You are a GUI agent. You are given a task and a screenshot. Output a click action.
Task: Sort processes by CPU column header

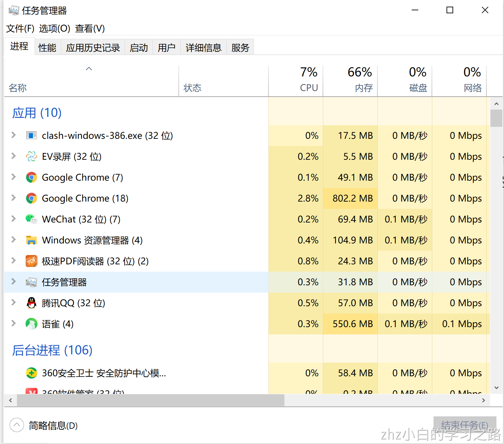click(296, 81)
